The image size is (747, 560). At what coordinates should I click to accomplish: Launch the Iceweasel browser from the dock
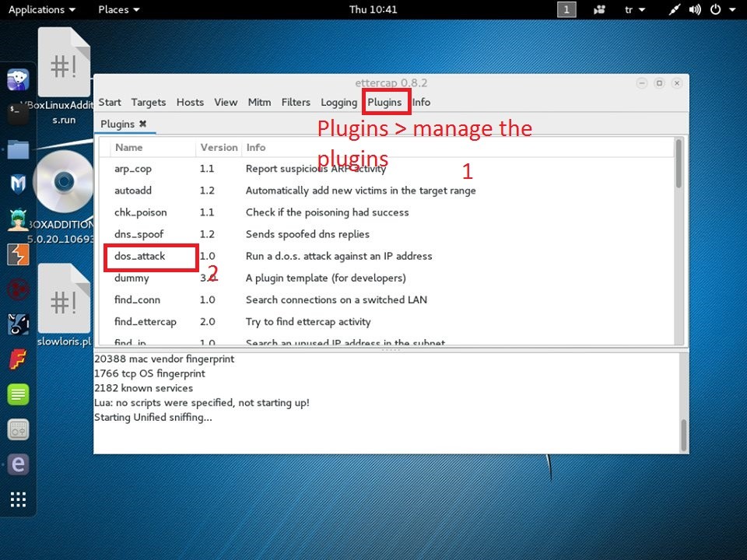tap(18, 79)
